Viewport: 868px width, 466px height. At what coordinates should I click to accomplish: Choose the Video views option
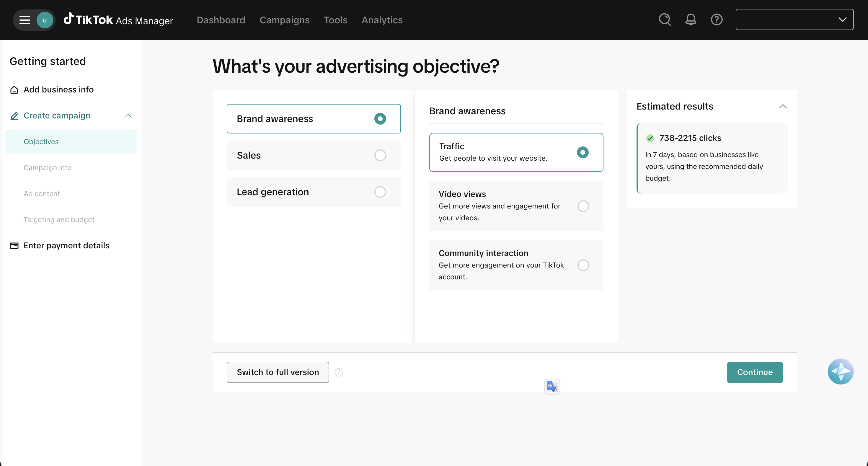tap(583, 206)
